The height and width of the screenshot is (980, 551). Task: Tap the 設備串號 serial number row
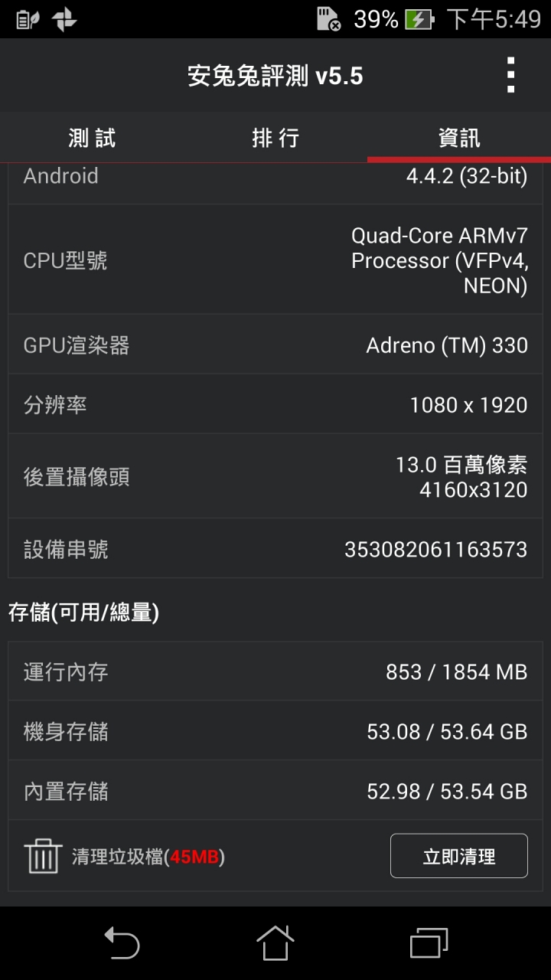(275, 549)
